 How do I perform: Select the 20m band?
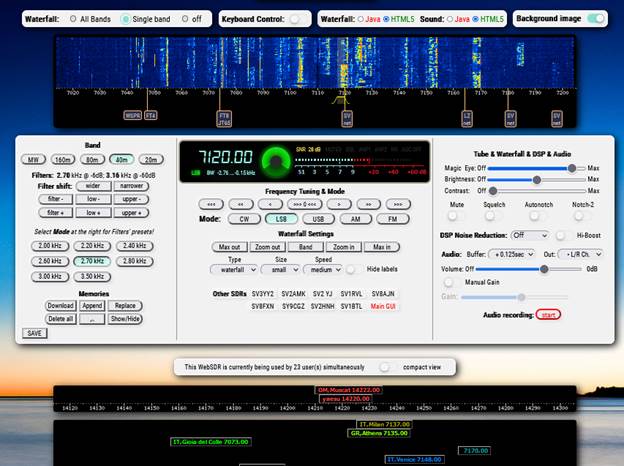(x=151, y=159)
